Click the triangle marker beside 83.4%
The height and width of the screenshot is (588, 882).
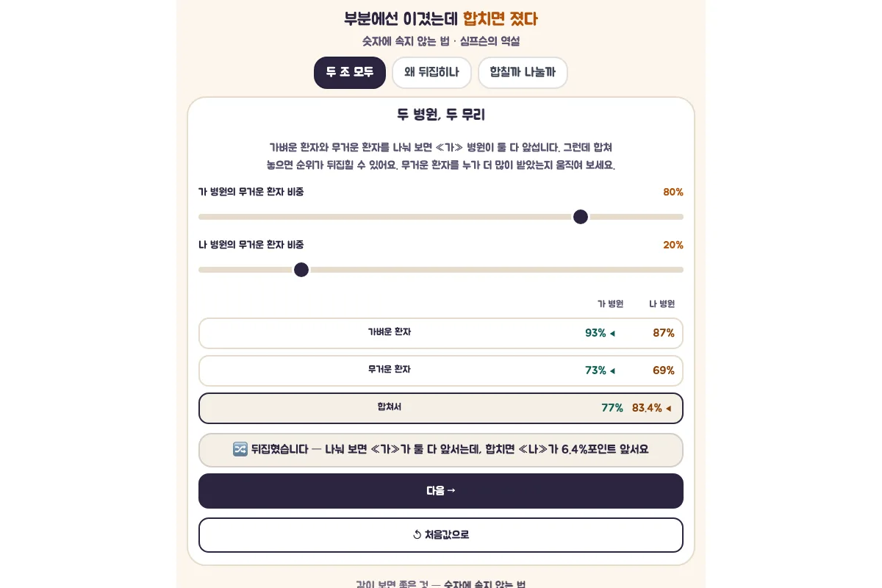(x=668, y=409)
